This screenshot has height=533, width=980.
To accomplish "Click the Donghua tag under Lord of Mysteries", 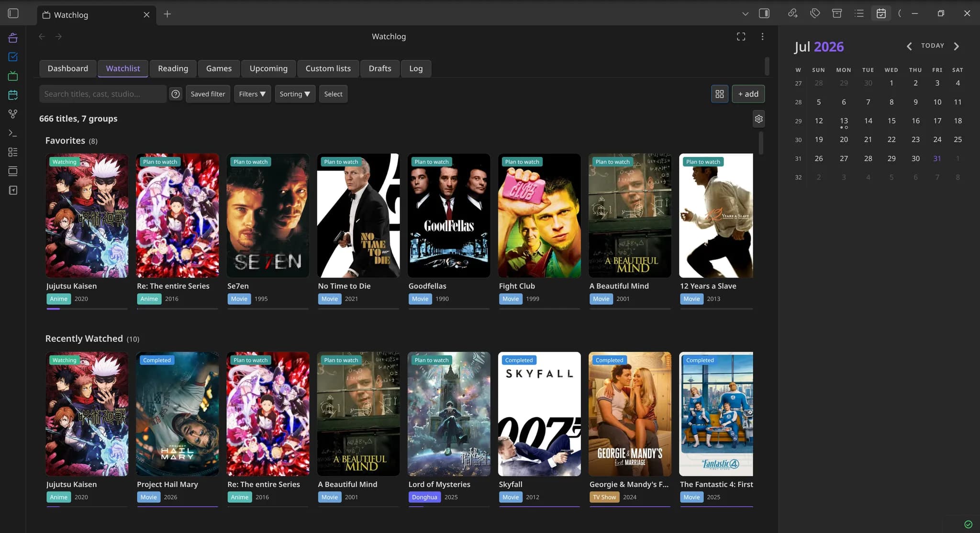I will 424,497.
